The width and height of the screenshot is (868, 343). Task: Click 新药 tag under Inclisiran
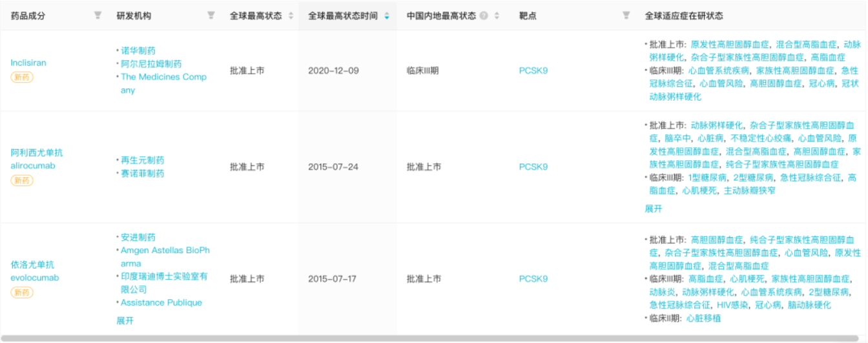pyautogui.click(x=21, y=78)
